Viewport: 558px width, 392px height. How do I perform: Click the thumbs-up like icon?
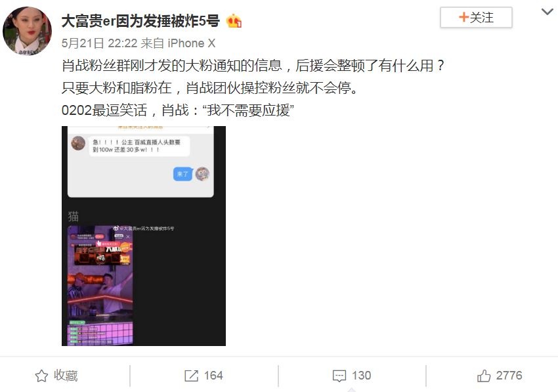[484, 376]
